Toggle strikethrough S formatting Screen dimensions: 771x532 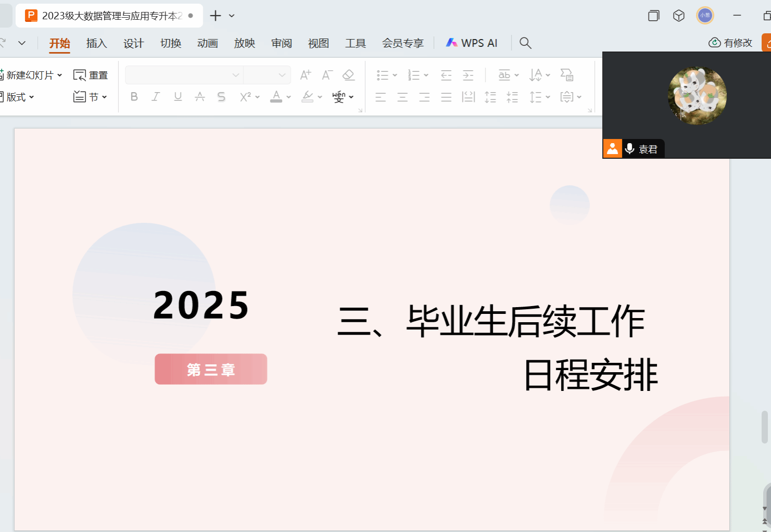[x=221, y=97]
